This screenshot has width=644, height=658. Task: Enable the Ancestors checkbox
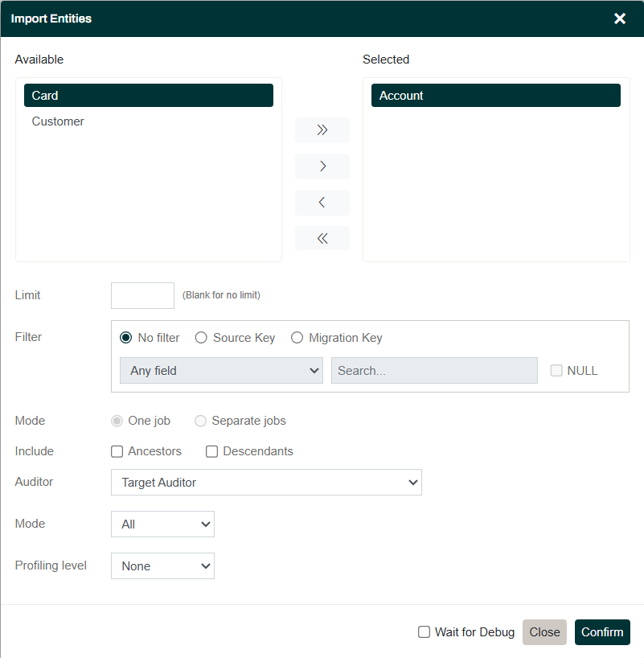117,451
